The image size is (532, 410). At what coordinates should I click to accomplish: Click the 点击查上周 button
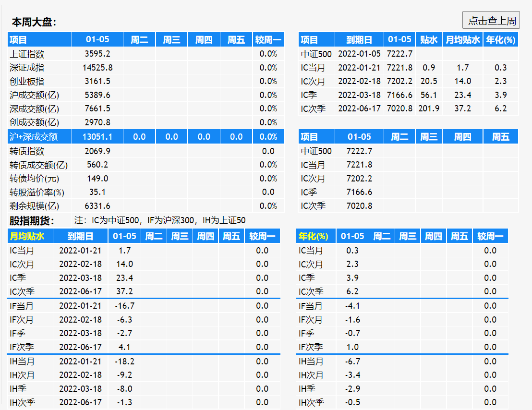click(491, 20)
